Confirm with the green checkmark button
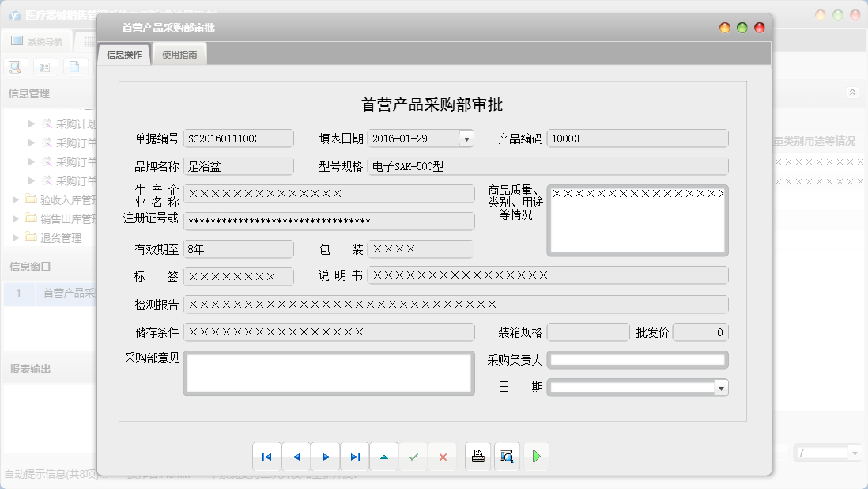This screenshot has height=489, width=868. [413, 457]
